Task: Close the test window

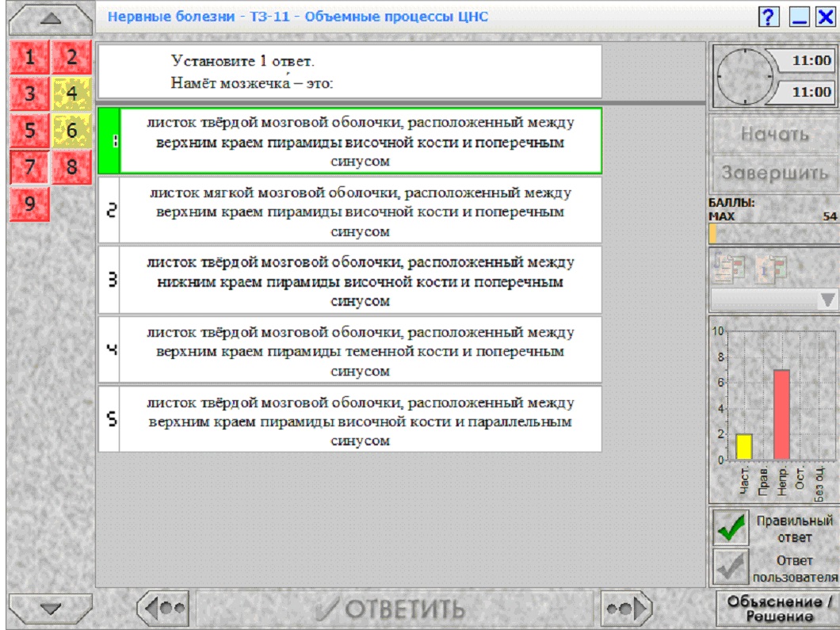Action: coord(826,17)
